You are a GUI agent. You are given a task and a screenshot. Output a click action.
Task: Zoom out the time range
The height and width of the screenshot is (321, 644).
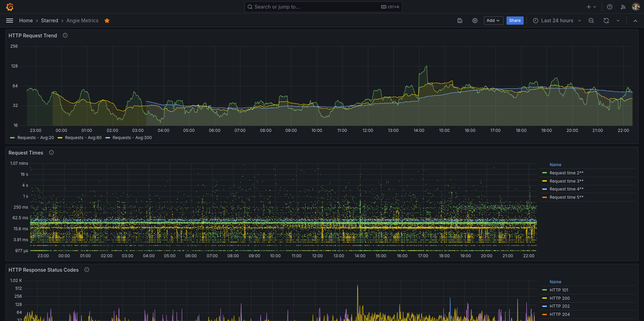[x=591, y=21]
